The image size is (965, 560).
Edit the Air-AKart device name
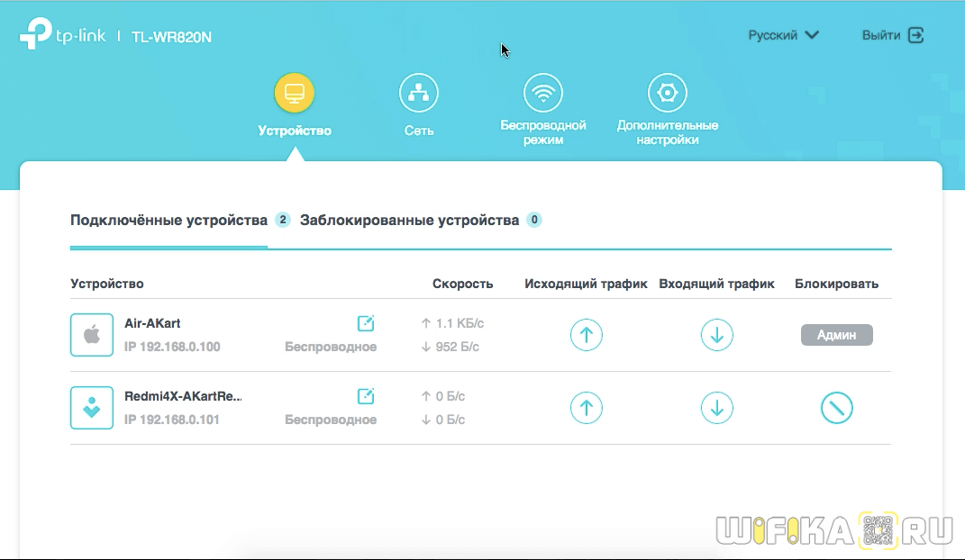click(x=366, y=323)
